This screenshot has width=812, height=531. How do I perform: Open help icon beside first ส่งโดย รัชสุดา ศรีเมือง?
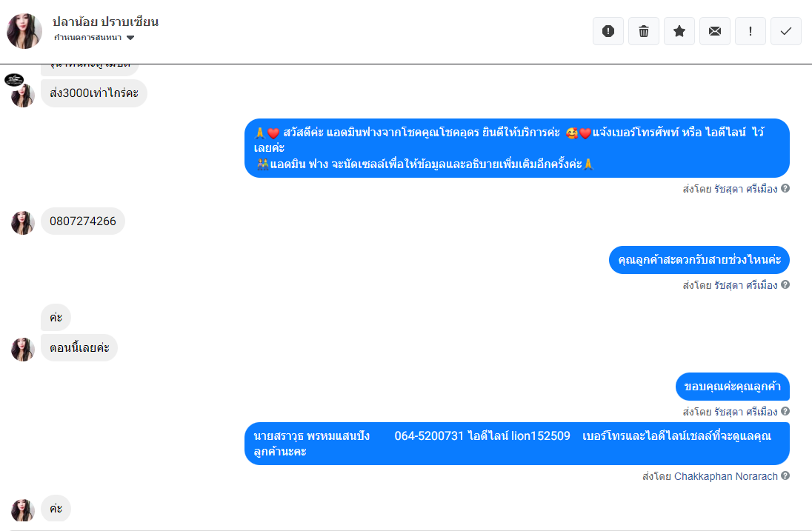(785, 188)
